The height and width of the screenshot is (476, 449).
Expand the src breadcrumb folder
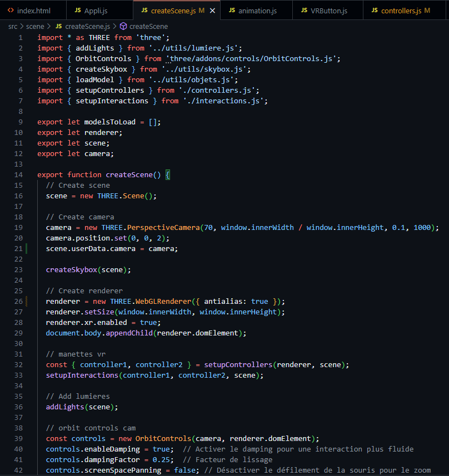(13, 26)
